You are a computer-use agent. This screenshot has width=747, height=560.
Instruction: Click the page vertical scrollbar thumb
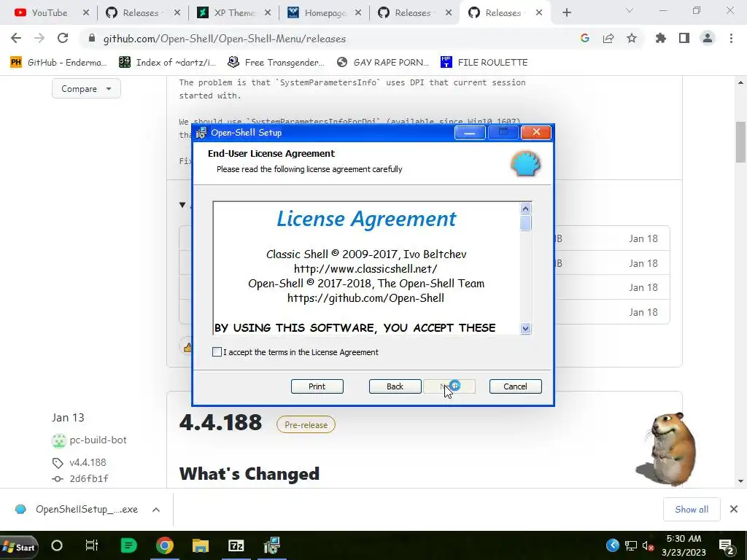point(741,142)
